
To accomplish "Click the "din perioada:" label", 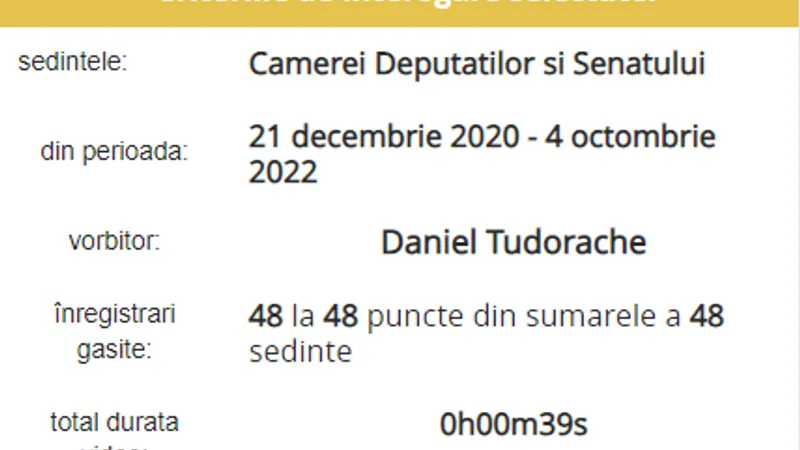I will point(114,152).
